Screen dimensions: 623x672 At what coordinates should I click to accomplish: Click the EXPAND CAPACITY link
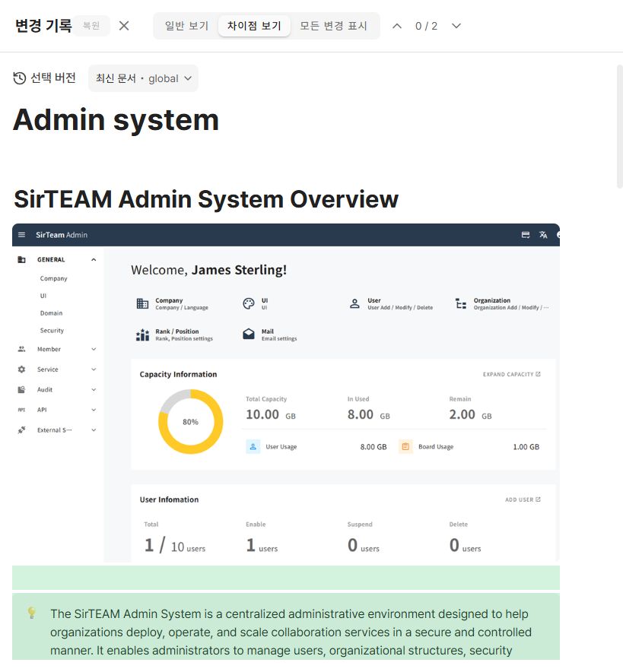(x=511, y=374)
